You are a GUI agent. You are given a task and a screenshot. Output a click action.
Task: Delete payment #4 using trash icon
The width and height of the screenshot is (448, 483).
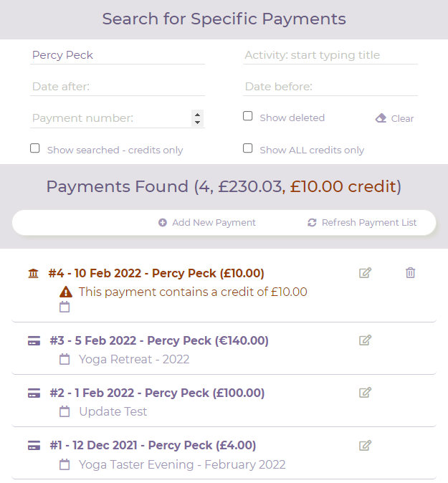410,272
